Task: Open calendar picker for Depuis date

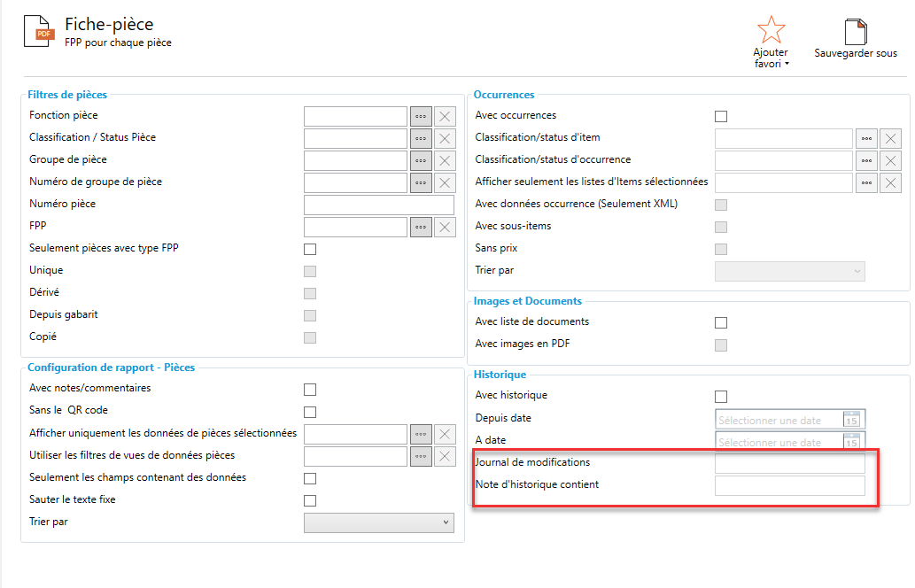Action: tap(851, 419)
